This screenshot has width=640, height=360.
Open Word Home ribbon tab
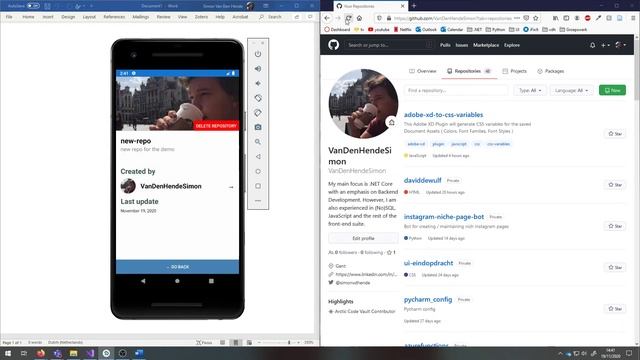click(x=28, y=17)
